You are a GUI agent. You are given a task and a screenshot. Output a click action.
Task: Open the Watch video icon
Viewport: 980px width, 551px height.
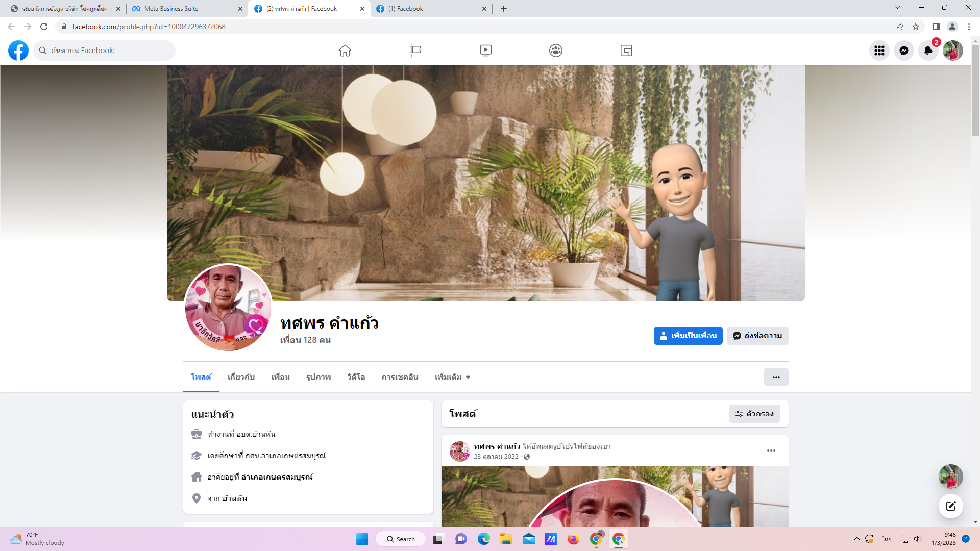485,51
